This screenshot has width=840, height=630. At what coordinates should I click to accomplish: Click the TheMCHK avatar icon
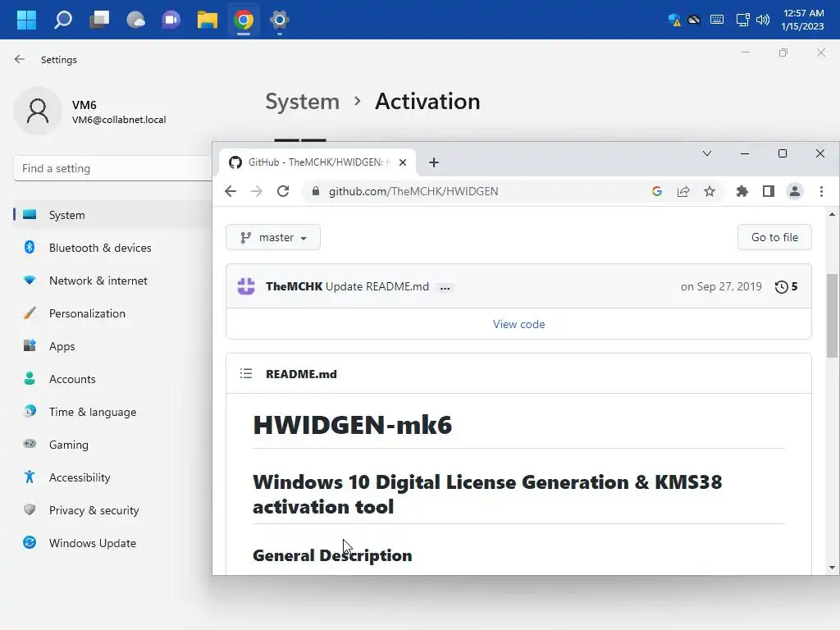[x=246, y=286]
